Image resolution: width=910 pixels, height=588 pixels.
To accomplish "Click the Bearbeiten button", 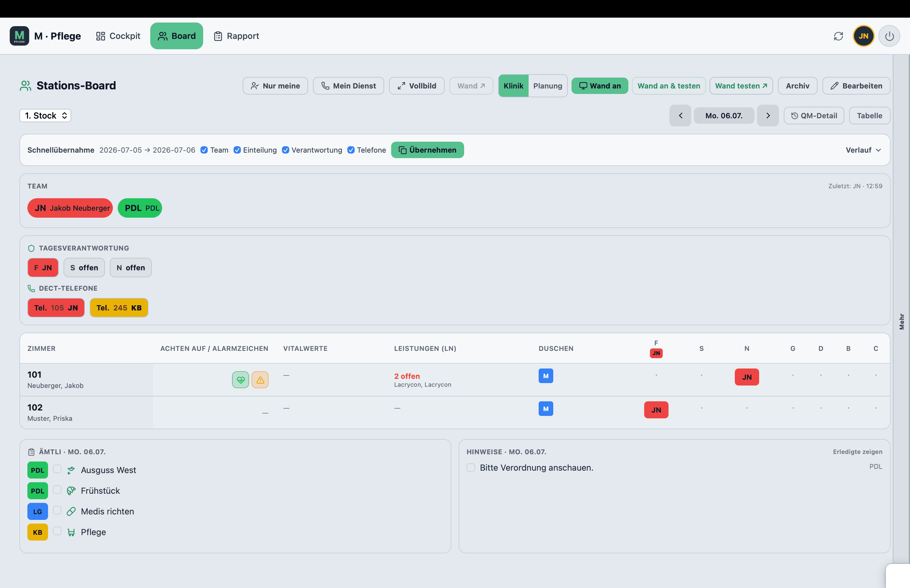I will (x=856, y=86).
